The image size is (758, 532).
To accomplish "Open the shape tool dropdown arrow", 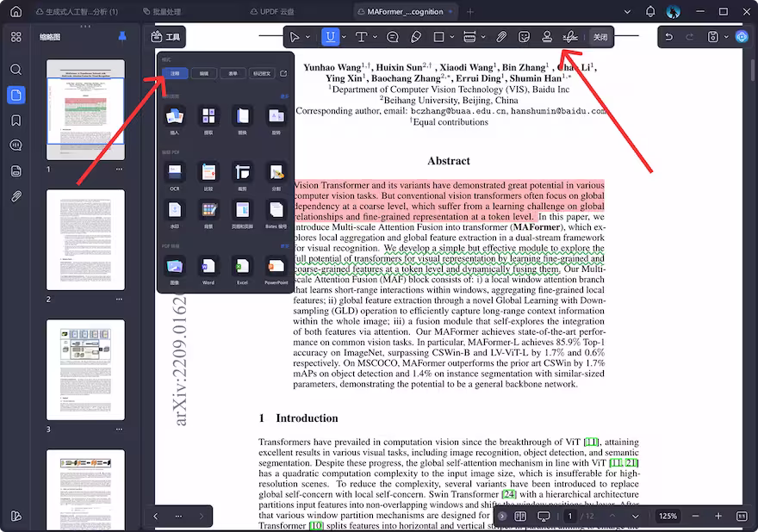I will tap(450, 36).
